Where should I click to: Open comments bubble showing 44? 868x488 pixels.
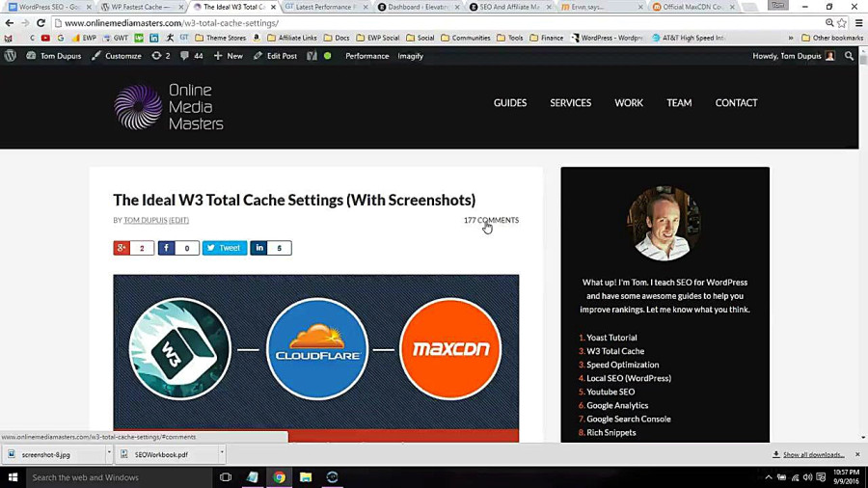[x=192, y=56]
